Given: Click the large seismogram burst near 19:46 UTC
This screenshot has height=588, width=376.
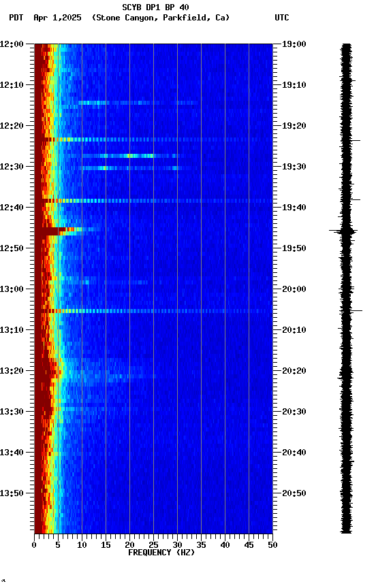Looking at the screenshot, I should pyautogui.click(x=343, y=231).
